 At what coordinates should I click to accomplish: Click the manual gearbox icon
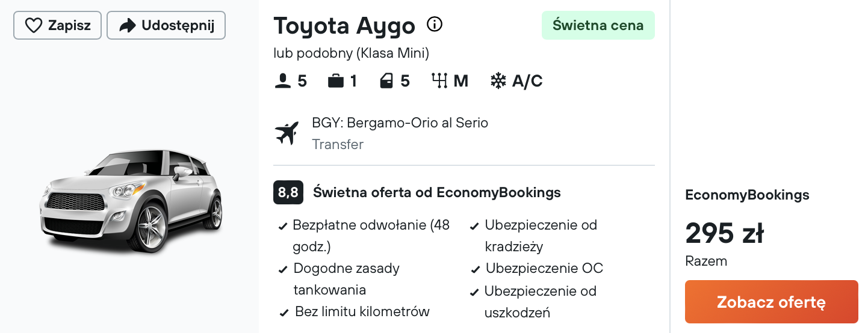[439, 81]
